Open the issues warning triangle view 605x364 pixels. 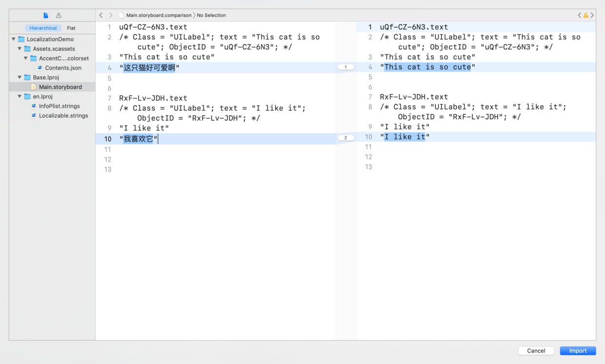point(59,16)
